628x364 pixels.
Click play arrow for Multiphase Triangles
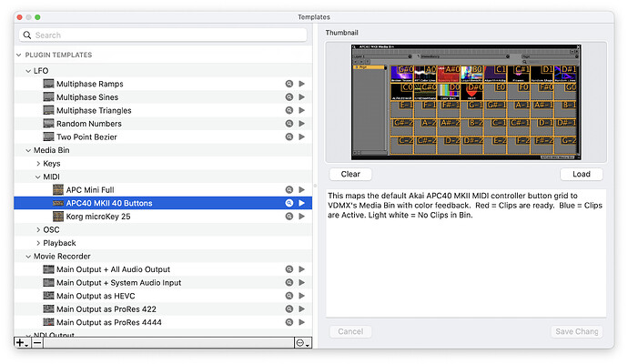pyautogui.click(x=301, y=110)
